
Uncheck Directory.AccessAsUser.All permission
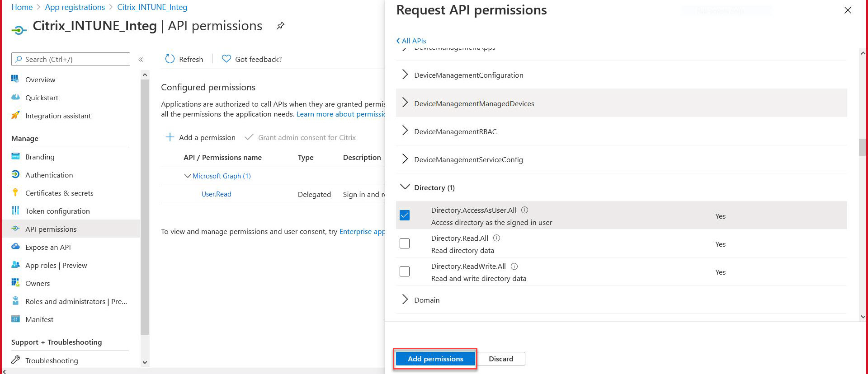[x=405, y=215]
